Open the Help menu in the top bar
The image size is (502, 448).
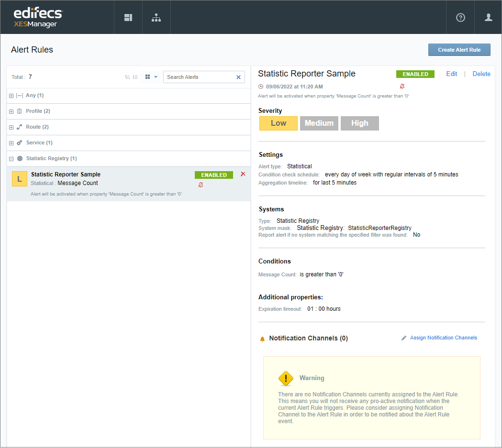pyautogui.click(x=460, y=17)
